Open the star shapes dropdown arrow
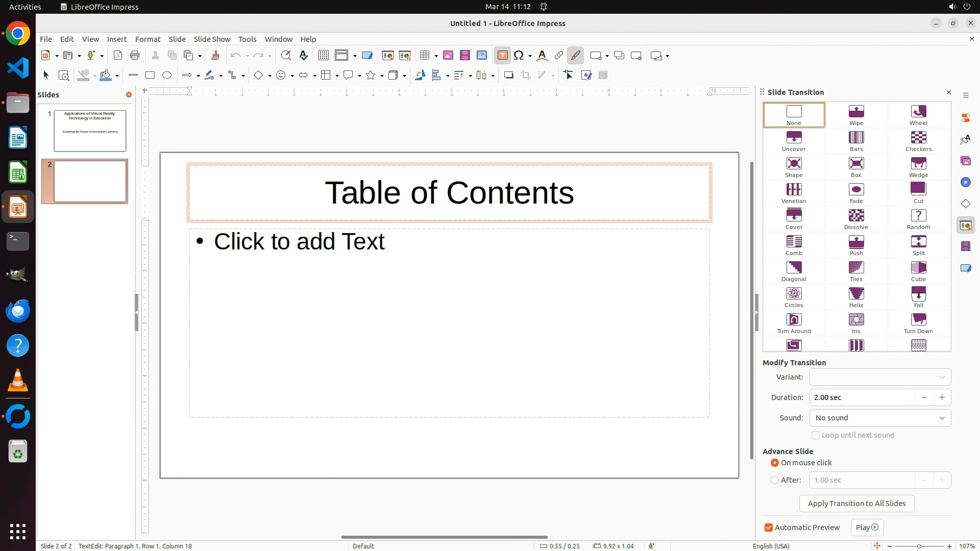Viewport: 980px width, 551px height. coord(382,76)
